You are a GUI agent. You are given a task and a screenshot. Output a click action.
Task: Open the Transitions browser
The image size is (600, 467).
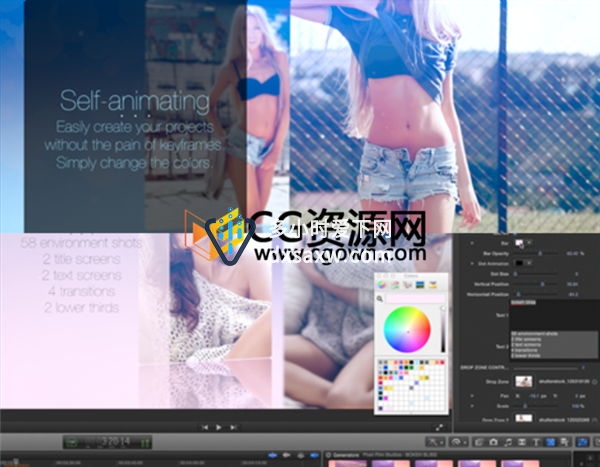522,443
